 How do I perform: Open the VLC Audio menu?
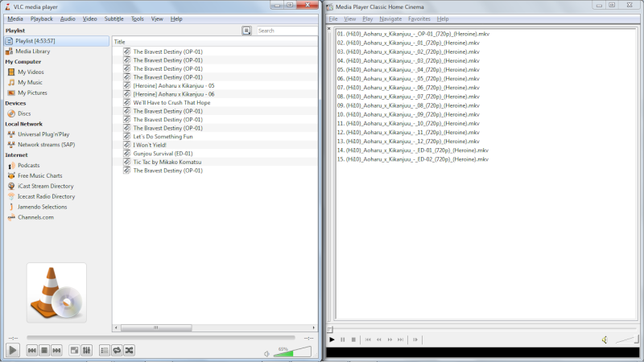pyautogui.click(x=68, y=19)
